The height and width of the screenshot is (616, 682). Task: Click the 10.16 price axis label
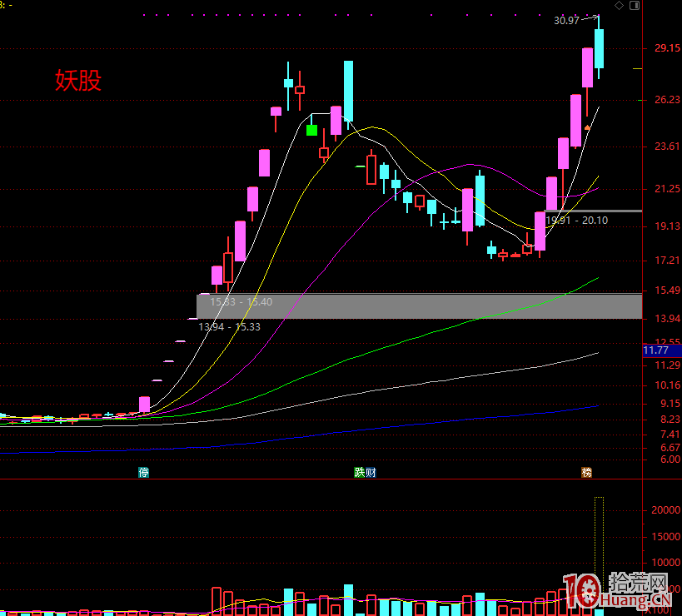(667, 385)
